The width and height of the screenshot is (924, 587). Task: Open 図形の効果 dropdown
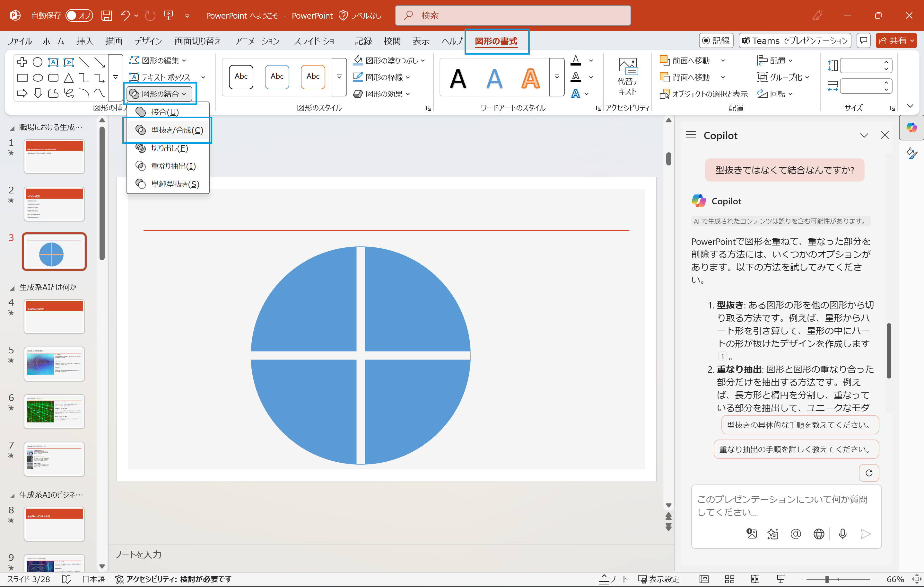(381, 94)
